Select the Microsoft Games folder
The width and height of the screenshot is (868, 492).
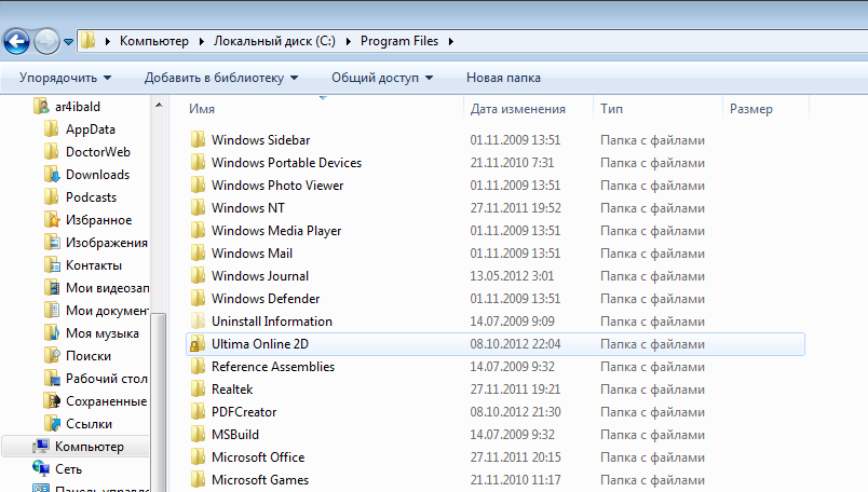pyautogui.click(x=260, y=480)
